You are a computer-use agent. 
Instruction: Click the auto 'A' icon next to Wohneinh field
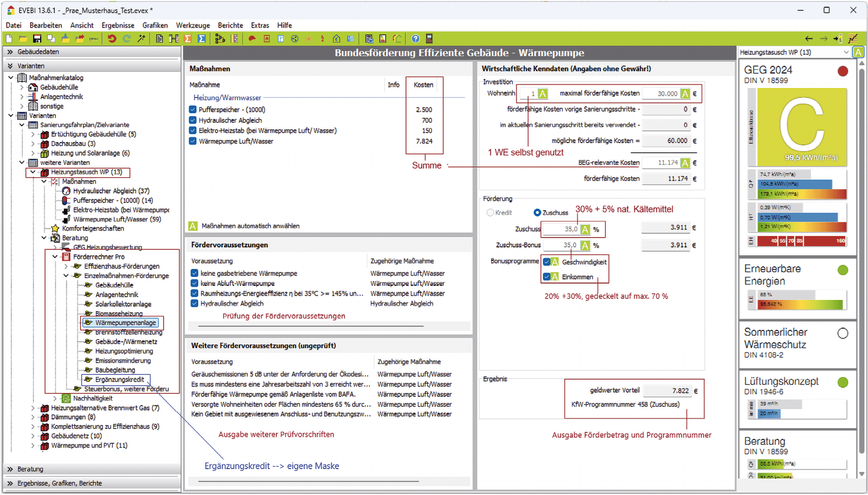click(x=543, y=94)
